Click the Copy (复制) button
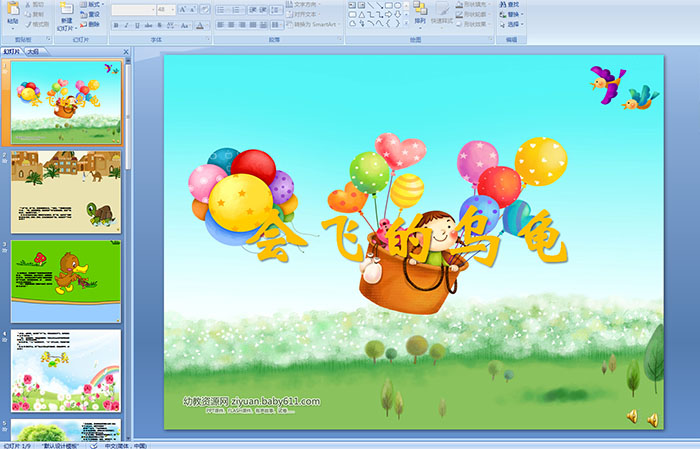700x449 pixels. (x=35, y=14)
